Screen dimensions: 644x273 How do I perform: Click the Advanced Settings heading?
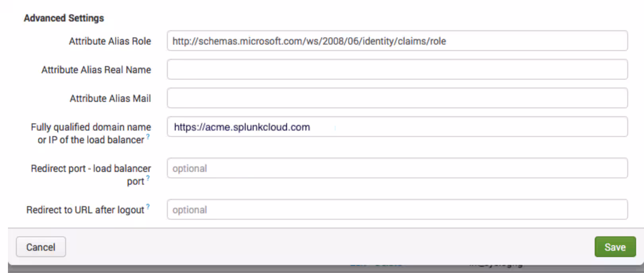[x=64, y=18]
